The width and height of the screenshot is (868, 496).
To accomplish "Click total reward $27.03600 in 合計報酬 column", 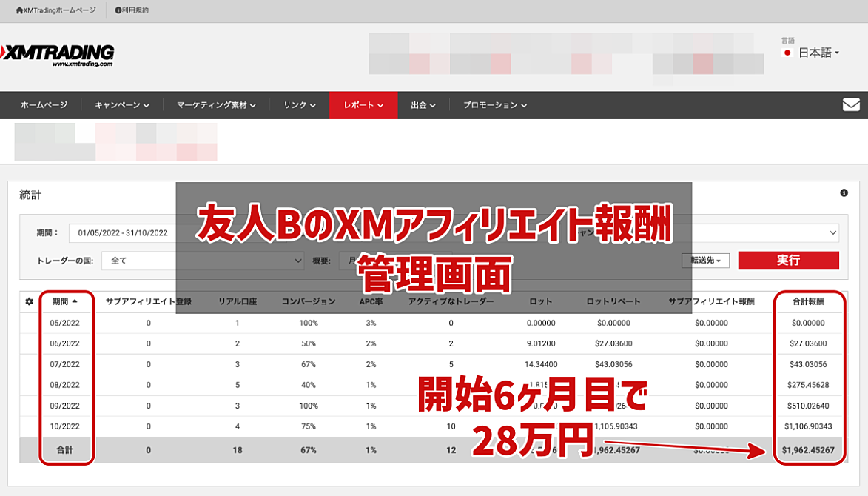I will [808, 343].
